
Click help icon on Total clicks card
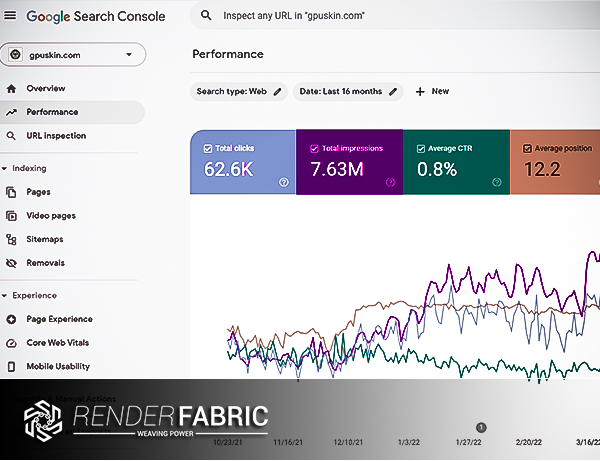284,182
